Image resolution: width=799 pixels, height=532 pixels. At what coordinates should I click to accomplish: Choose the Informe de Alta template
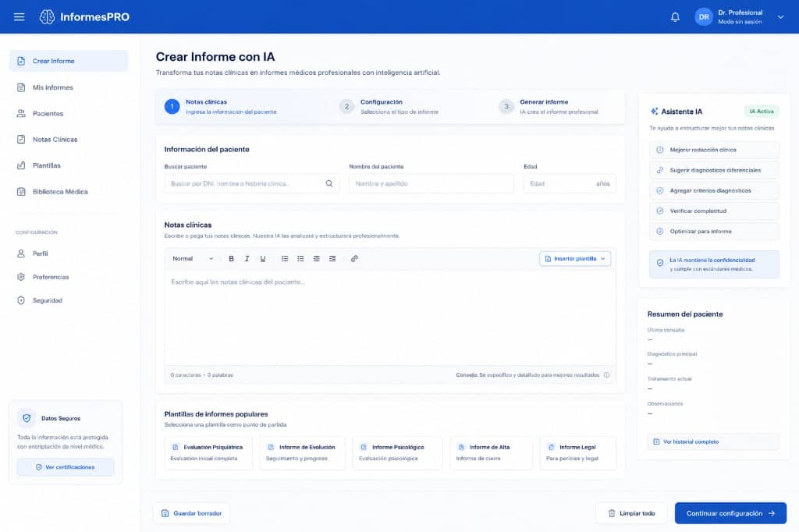tap(492, 452)
